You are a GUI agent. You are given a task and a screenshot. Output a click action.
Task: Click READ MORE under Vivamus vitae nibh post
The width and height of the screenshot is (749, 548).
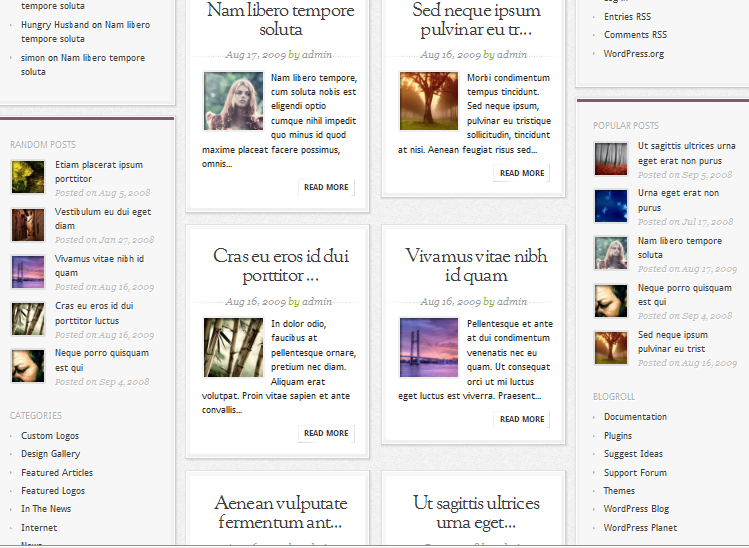pyautogui.click(x=522, y=419)
